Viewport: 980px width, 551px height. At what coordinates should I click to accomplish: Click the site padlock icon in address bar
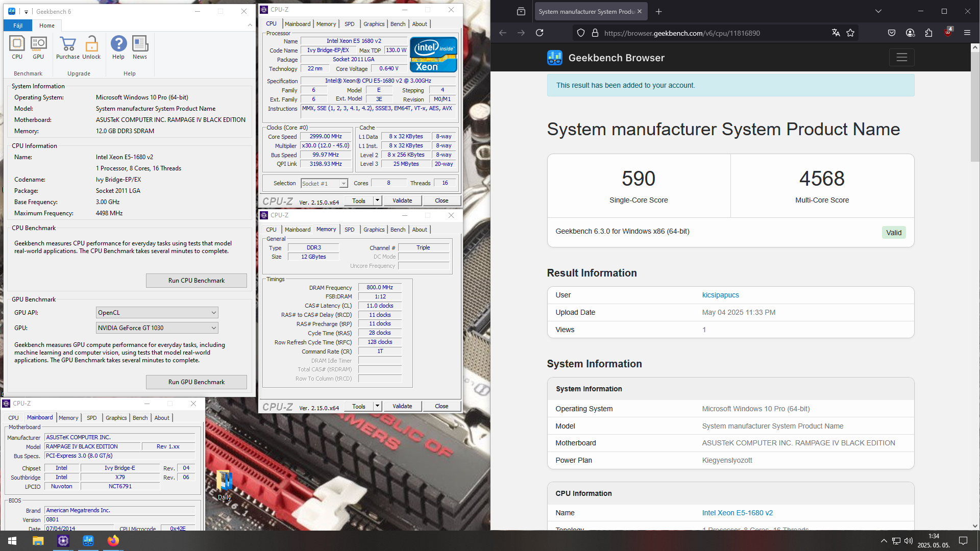click(595, 33)
